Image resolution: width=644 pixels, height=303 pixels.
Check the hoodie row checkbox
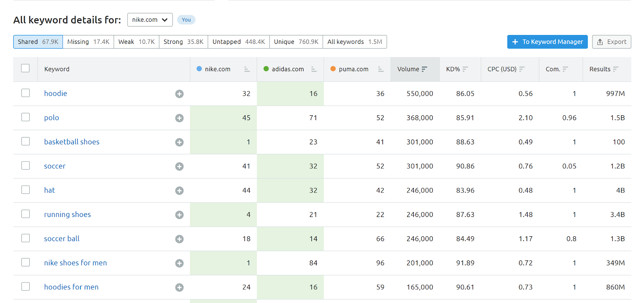25,93
